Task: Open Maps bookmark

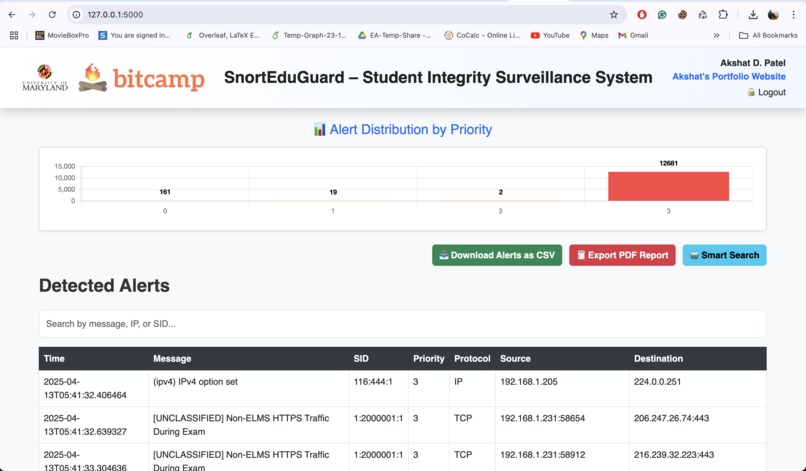Action: click(x=594, y=35)
